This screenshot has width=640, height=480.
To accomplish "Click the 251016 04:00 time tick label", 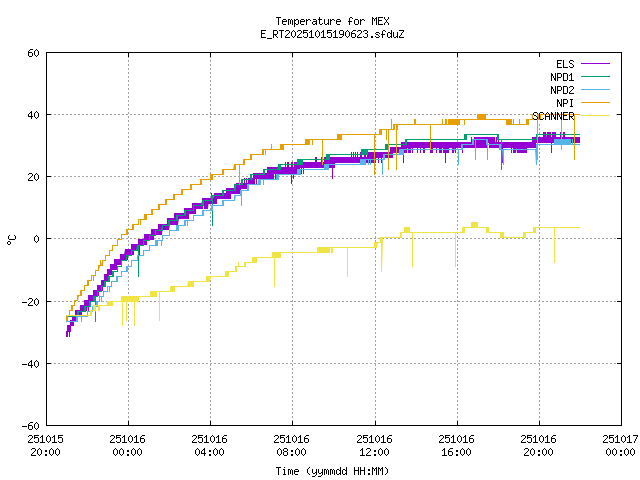I will click(210, 445).
